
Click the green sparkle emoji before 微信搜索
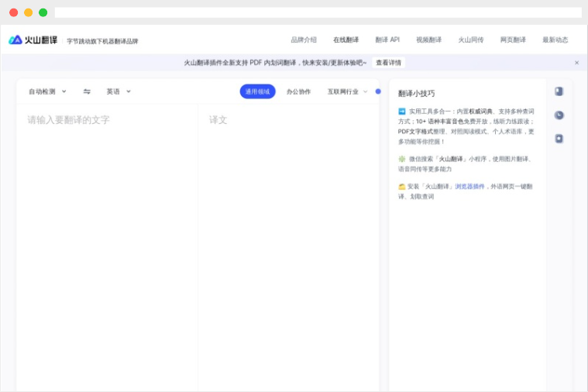[401, 159]
